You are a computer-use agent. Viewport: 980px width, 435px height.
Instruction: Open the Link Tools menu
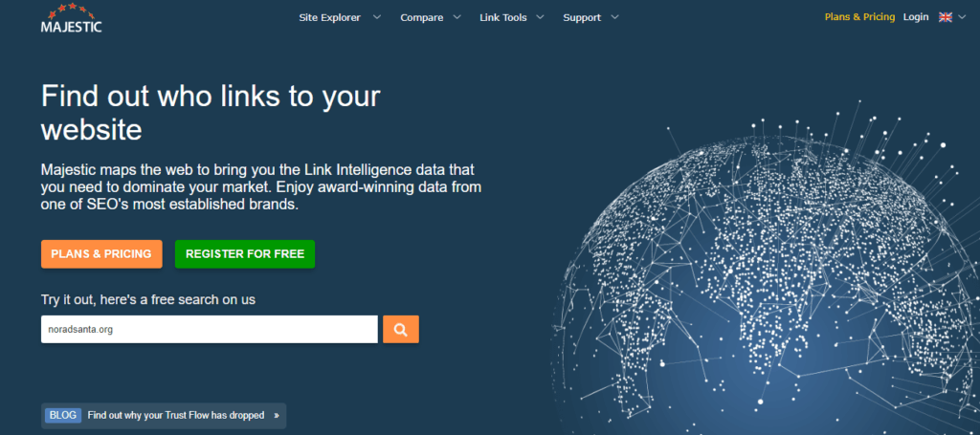(x=503, y=17)
